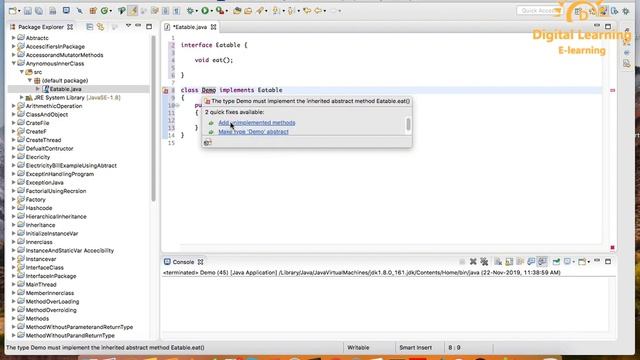Click the error marker on line 8
The width and height of the screenshot is (640, 360).
pos(166,91)
